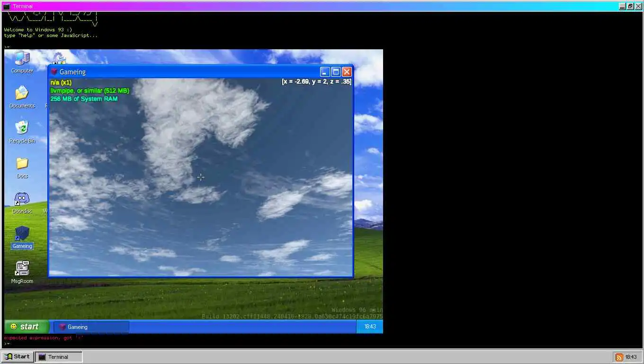This screenshot has width=644, height=364.
Task: Click the 'n/a (x1)' overlay text
Action: point(61,82)
